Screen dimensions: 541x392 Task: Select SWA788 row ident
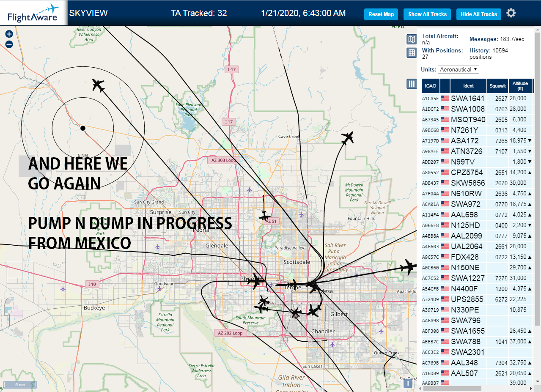click(466, 341)
